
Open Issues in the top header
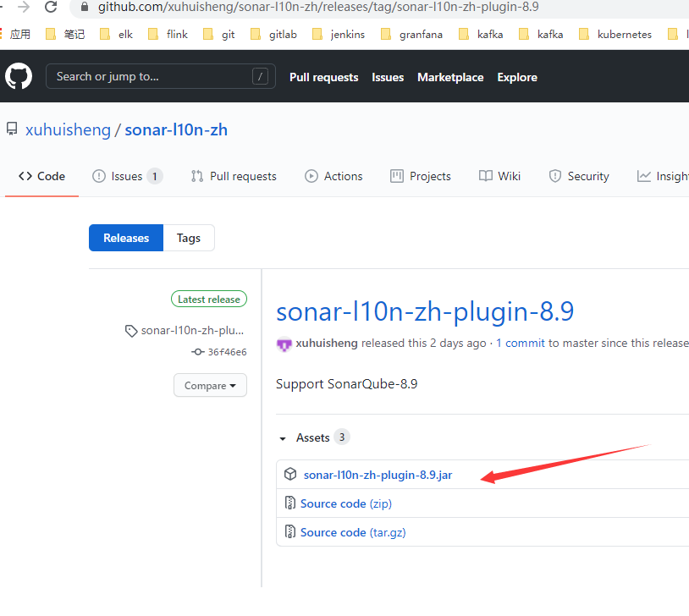[388, 77]
